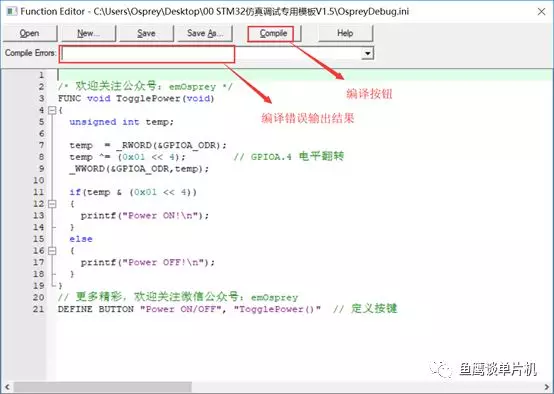Collapse the fold marker at line 4
The image size is (554, 394).
point(52,110)
